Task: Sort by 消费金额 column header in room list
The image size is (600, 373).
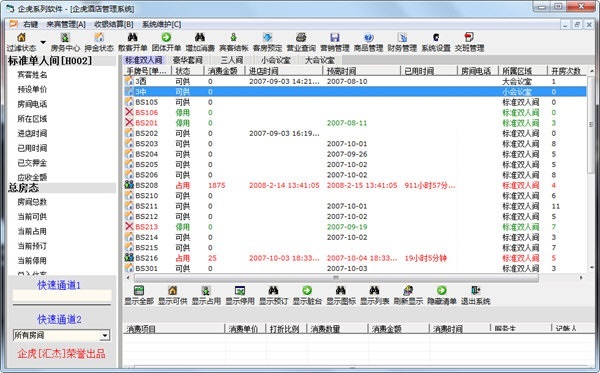Action: pos(224,71)
